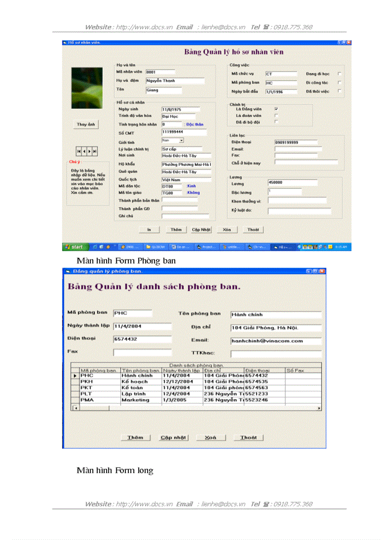This screenshot has height=540, width=392.
Task: Check the Đã đi bộ đội checkbox
Action: click(276, 122)
